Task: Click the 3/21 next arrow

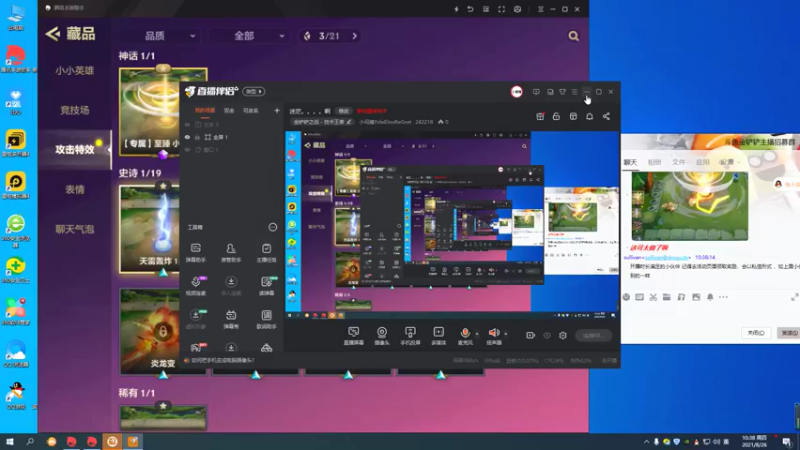Action: (x=355, y=36)
